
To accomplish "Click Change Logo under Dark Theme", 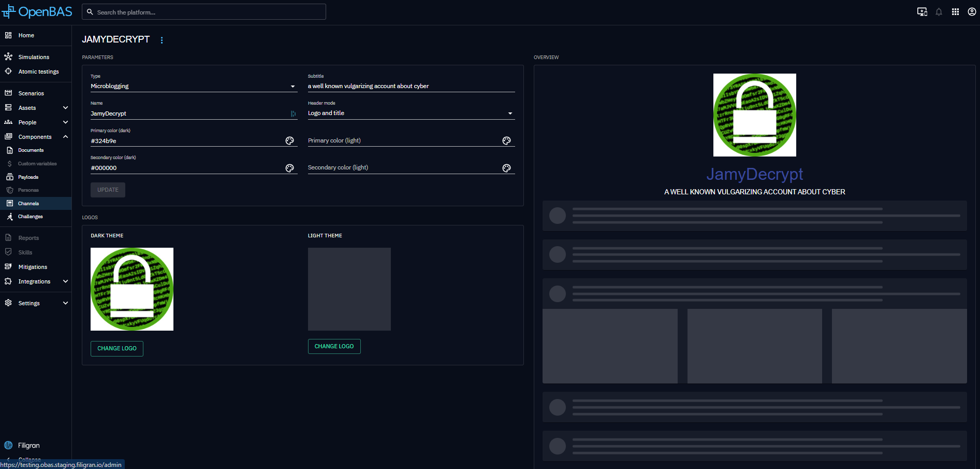I will pyautogui.click(x=117, y=348).
